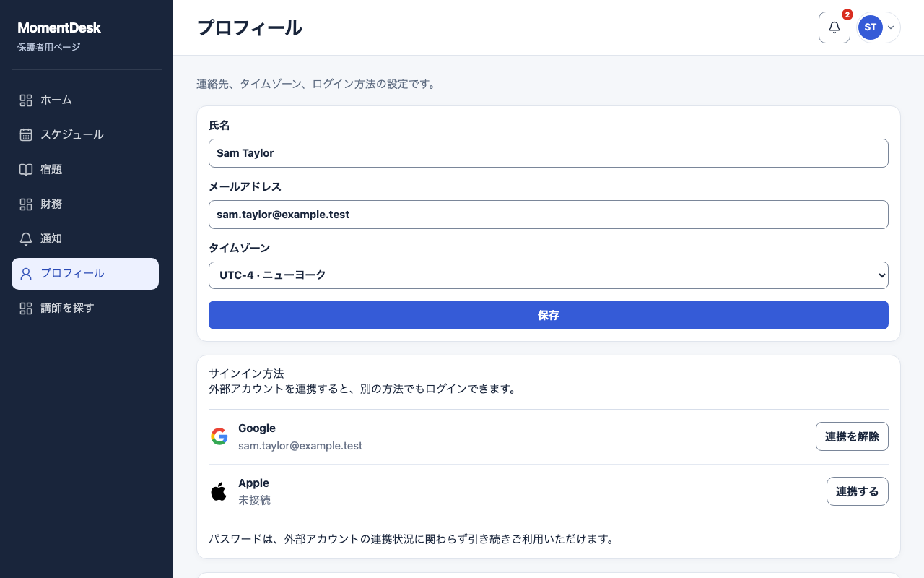Open notifications via the header bell icon
This screenshot has width=924, height=578.
tap(834, 27)
